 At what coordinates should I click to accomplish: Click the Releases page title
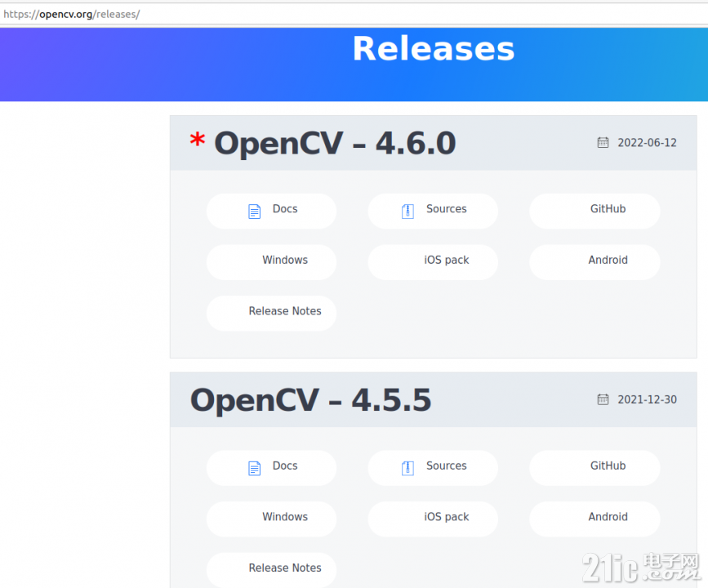point(434,49)
